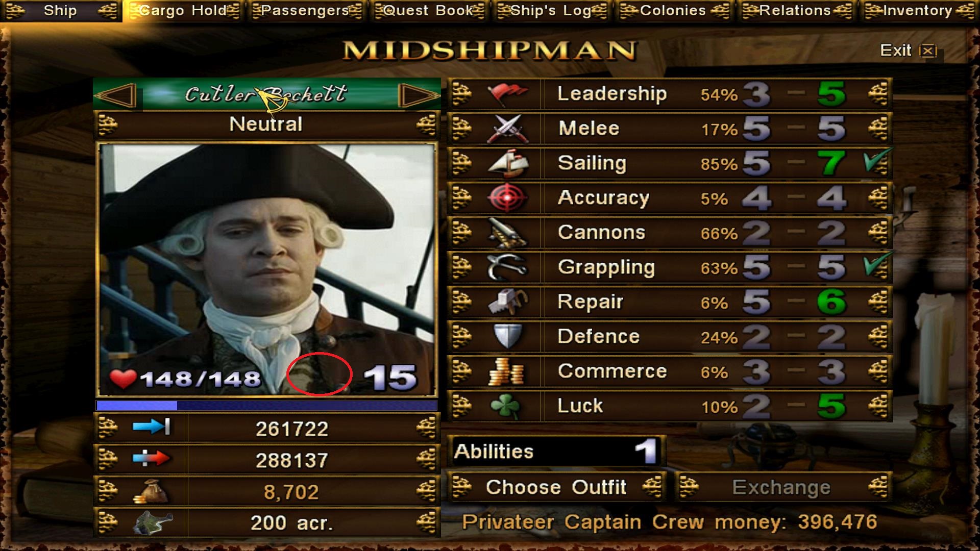Viewport: 980px width, 551px height.
Task: Click the Accuracy red target icon
Action: point(507,198)
